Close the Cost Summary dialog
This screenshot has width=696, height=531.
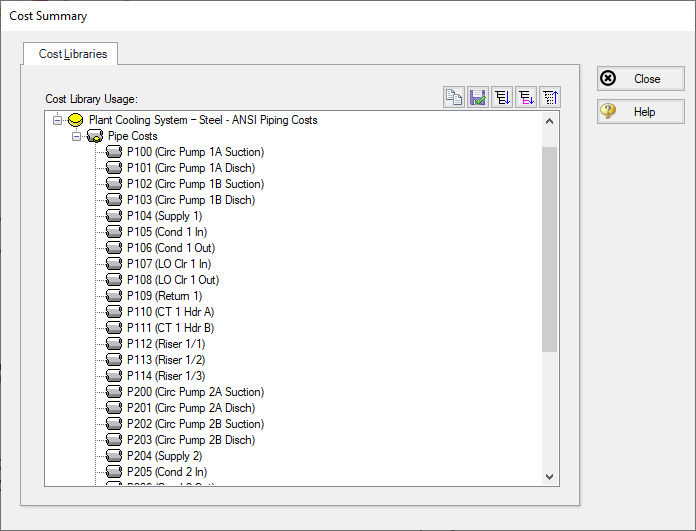pos(641,79)
